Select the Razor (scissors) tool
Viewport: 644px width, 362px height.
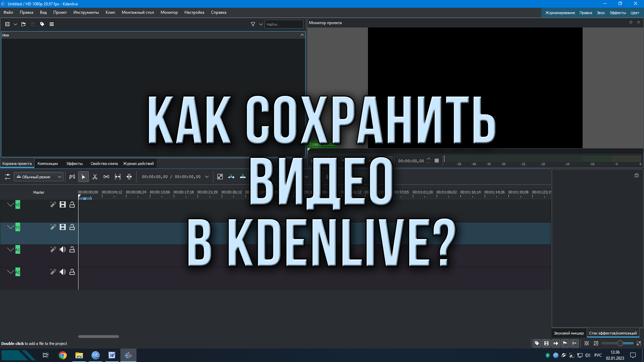[x=95, y=177]
